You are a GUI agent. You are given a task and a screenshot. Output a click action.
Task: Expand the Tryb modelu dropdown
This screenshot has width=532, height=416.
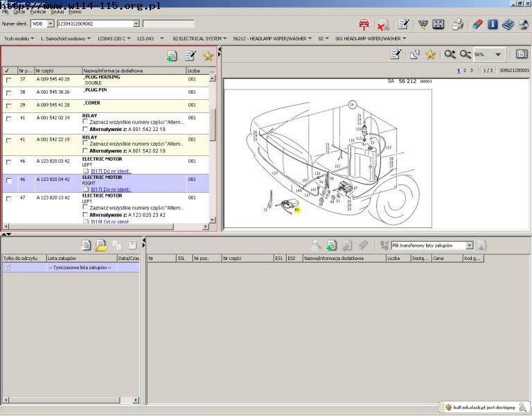pos(19,39)
